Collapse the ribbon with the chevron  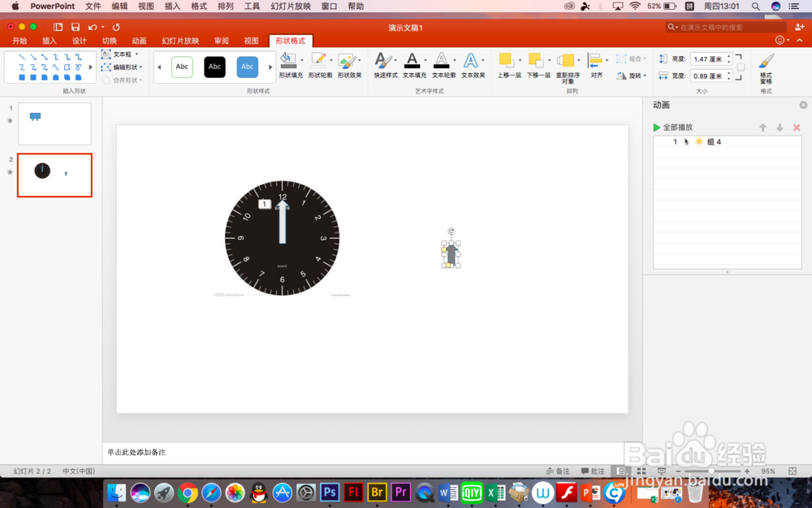800,40
